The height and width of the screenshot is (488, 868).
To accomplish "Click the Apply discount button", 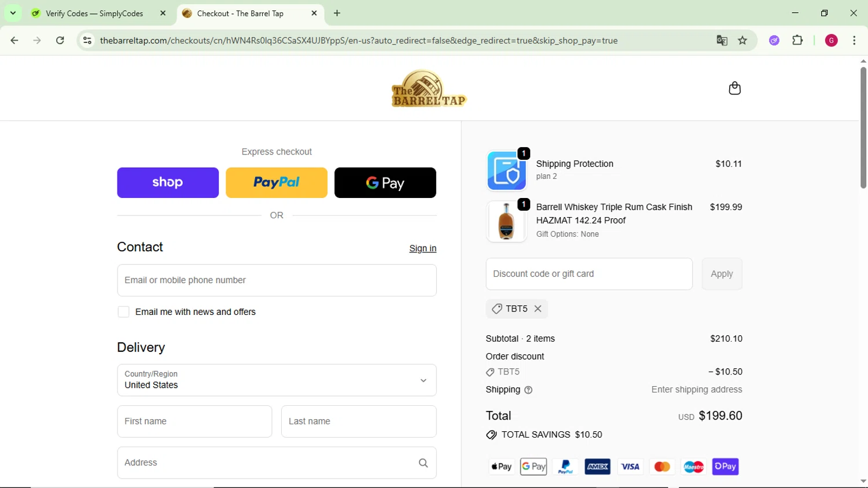I will (x=722, y=274).
